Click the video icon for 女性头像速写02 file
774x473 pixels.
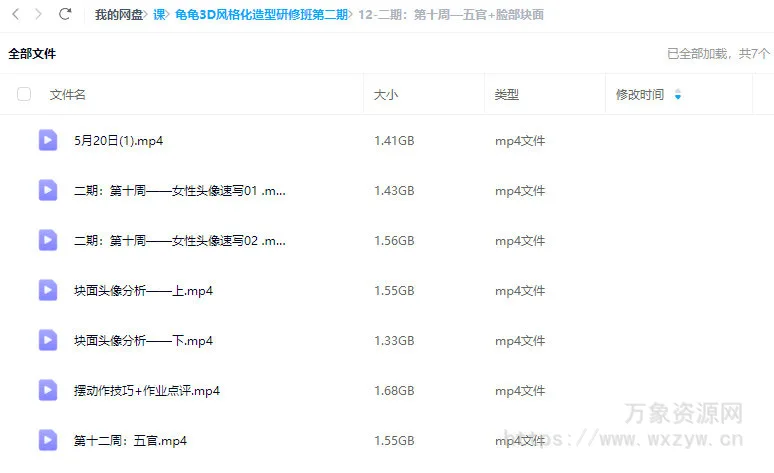click(x=48, y=240)
